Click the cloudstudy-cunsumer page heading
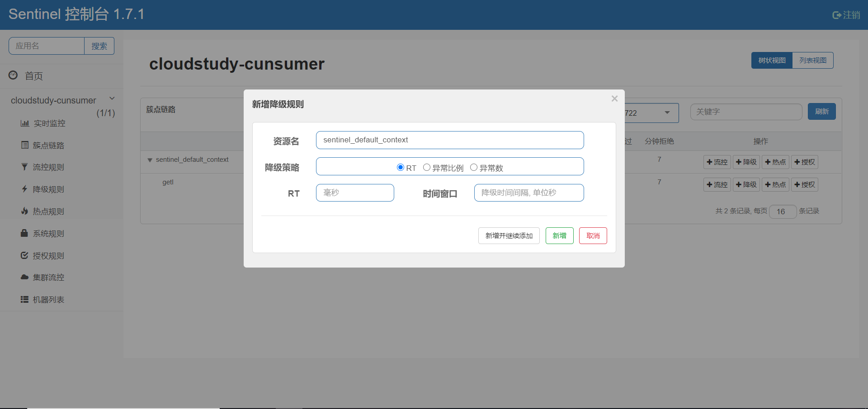The image size is (868, 409). tap(237, 64)
